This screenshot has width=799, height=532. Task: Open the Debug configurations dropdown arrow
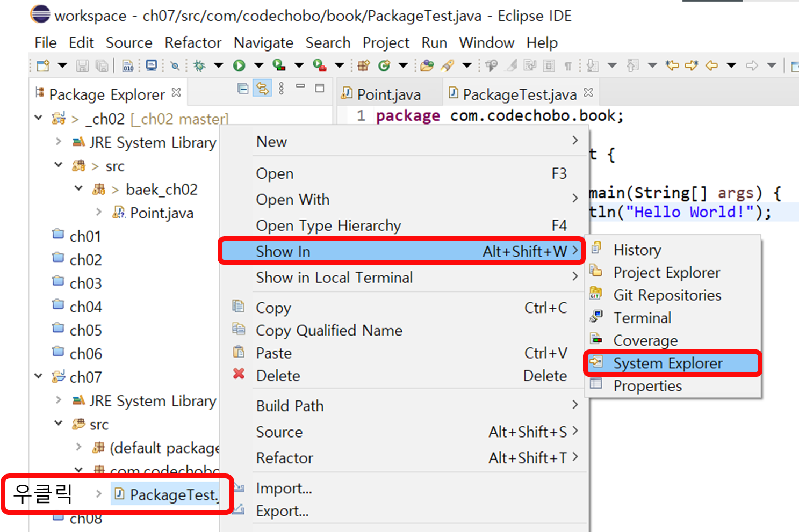(219, 65)
